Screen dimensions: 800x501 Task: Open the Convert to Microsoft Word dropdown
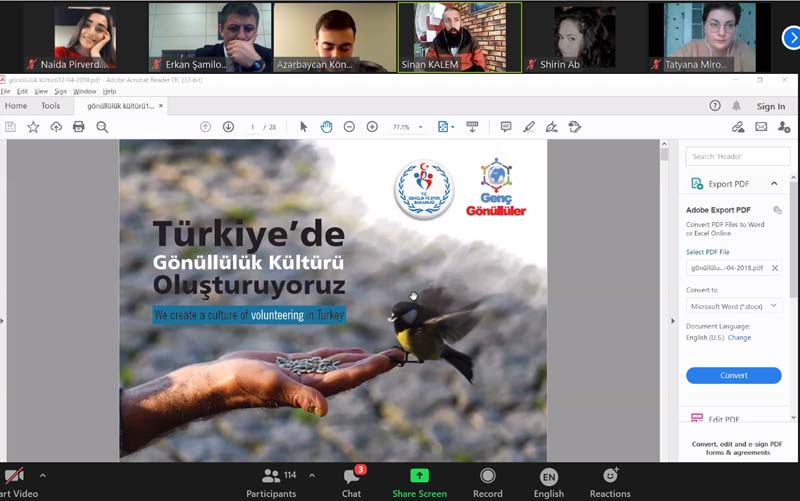(733, 306)
